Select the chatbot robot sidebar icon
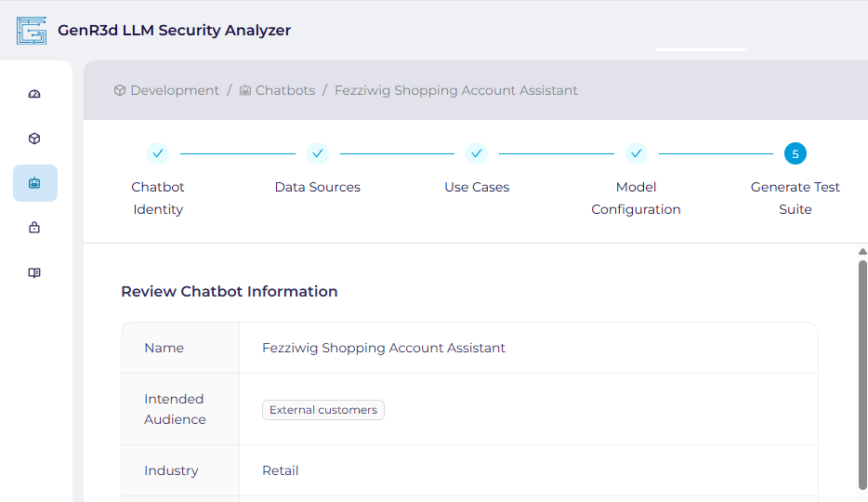 35,183
